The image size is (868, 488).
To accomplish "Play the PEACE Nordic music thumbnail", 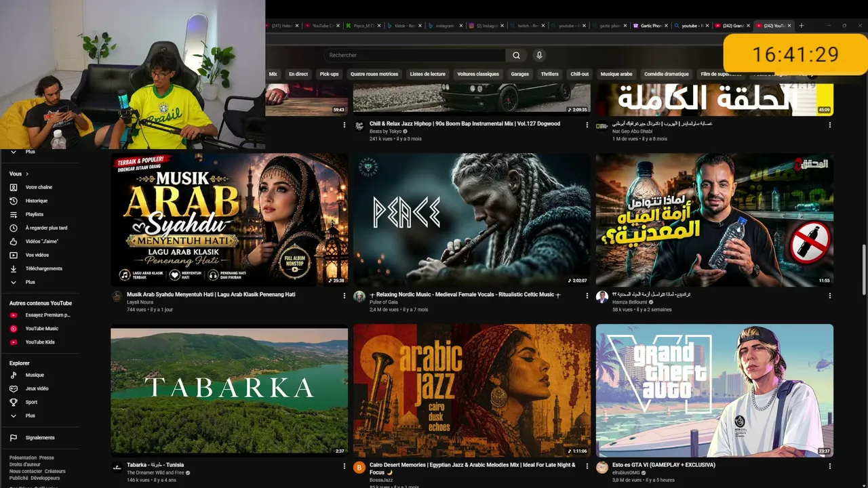I will [x=472, y=219].
